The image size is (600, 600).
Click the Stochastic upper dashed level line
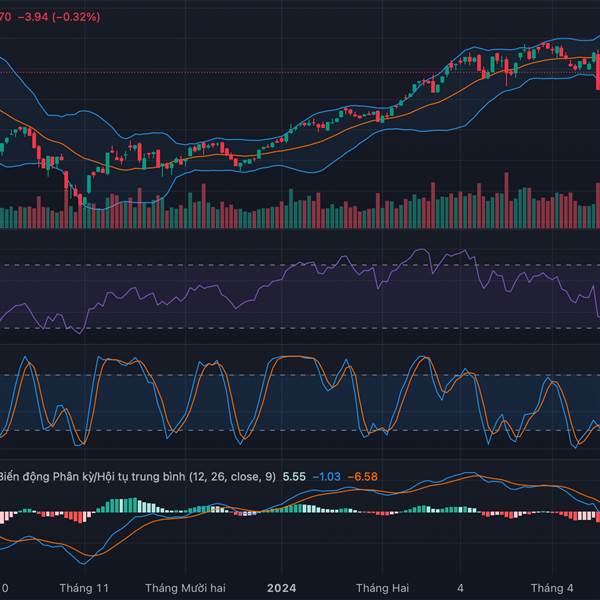coord(300,375)
